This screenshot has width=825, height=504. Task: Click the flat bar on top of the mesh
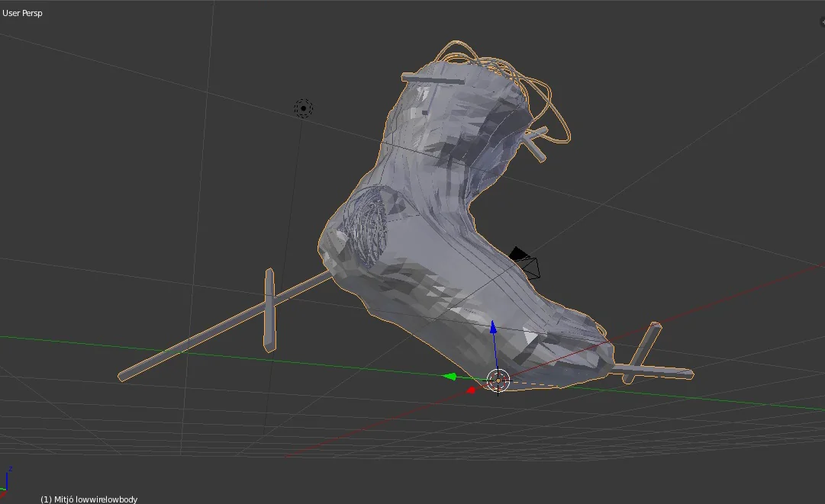pos(433,79)
